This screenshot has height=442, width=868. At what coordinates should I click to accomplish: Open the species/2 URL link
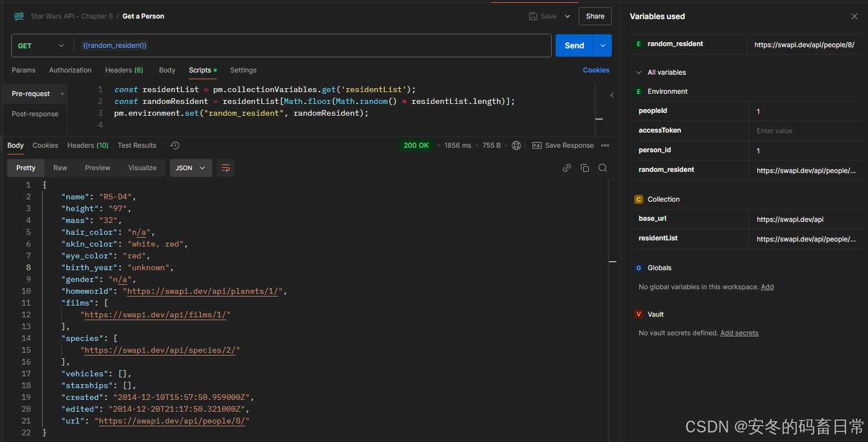160,350
